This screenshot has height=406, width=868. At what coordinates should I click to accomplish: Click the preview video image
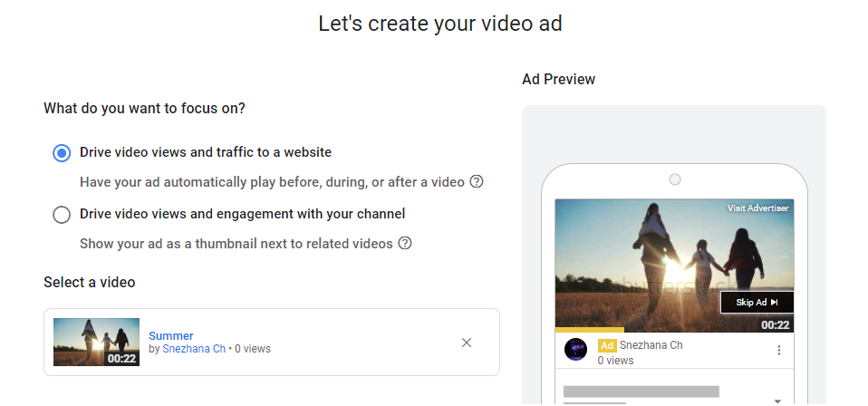pyautogui.click(x=674, y=266)
